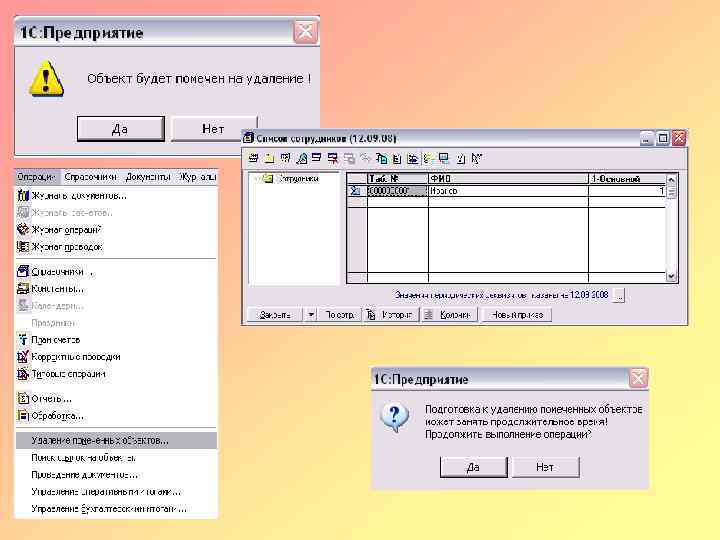The height and width of the screenshot is (540, 720).
Task: Click the История button
Action: coord(392,315)
